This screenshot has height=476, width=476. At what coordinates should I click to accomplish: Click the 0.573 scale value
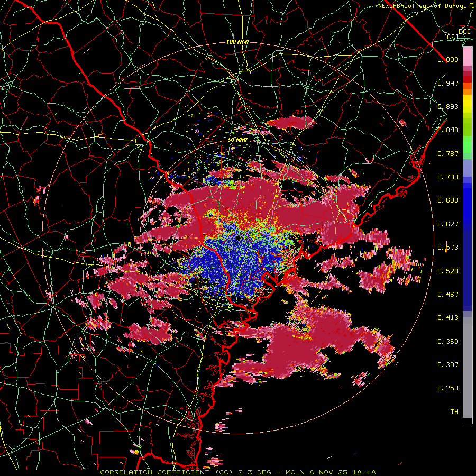448,248
